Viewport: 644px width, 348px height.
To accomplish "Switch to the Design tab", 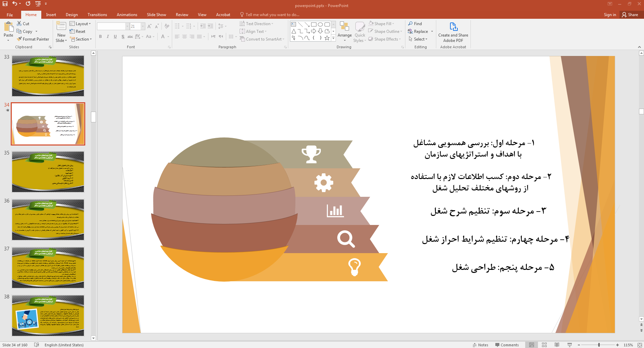I will (72, 15).
